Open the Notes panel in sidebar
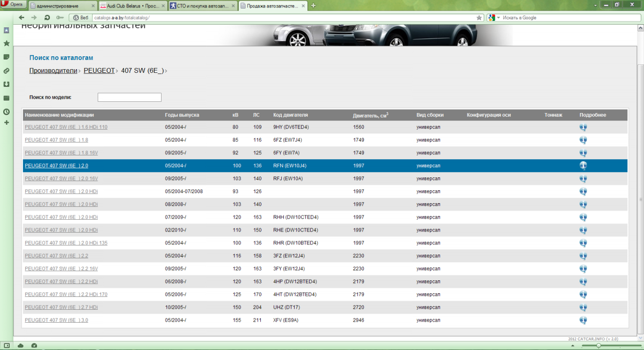Screen dimensions: 644x350 click(6, 57)
